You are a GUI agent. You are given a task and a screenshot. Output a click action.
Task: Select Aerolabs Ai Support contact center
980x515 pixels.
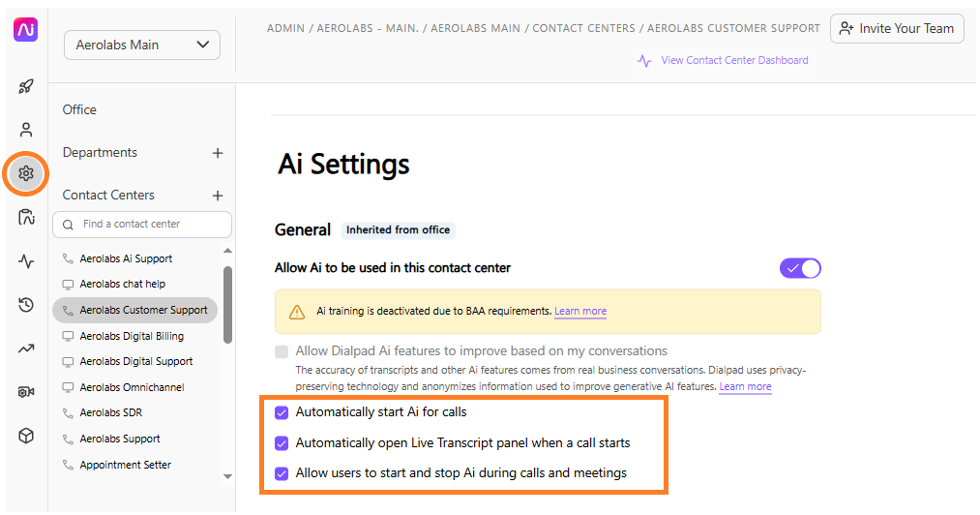click(126, 258)
